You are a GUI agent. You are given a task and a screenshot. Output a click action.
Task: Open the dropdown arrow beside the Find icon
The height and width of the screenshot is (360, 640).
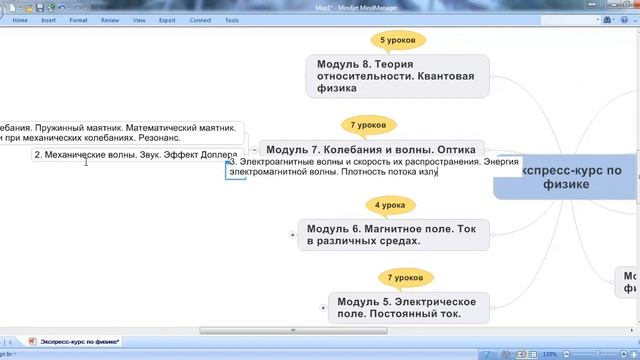(x=613, y=20)
